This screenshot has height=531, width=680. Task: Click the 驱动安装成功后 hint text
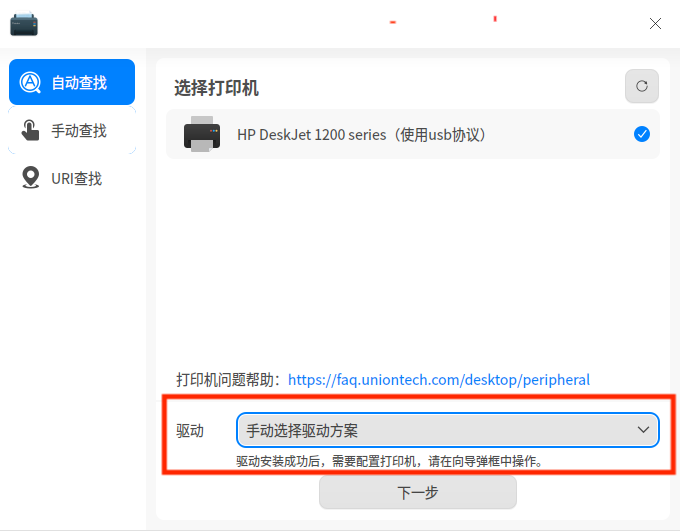(x=389, y=461)
